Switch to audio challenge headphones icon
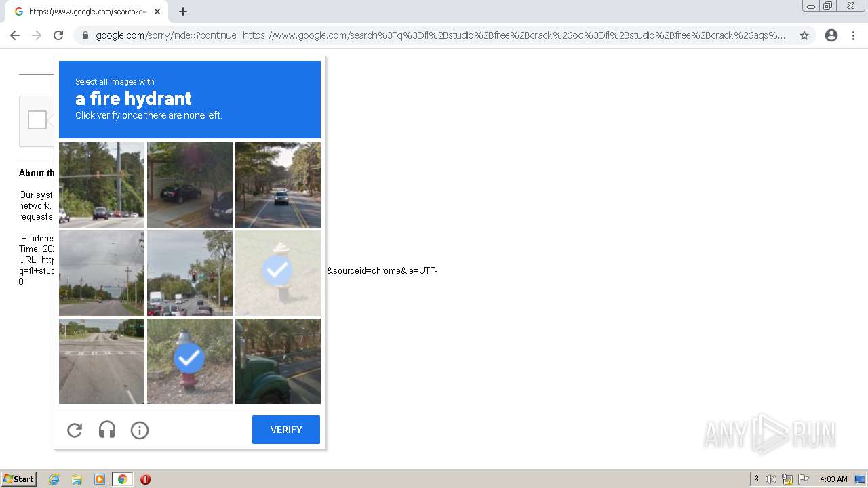868x488 pixels. (x=107, y=430)
